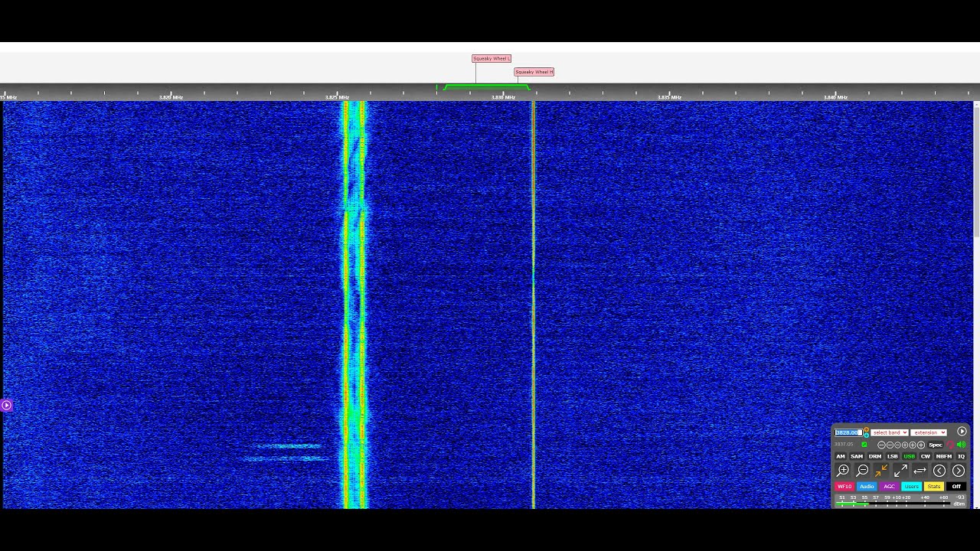This screenshot has width=980, height=551.
Task: Center passband using double-arrow icon
Action: tap(920, 471)
